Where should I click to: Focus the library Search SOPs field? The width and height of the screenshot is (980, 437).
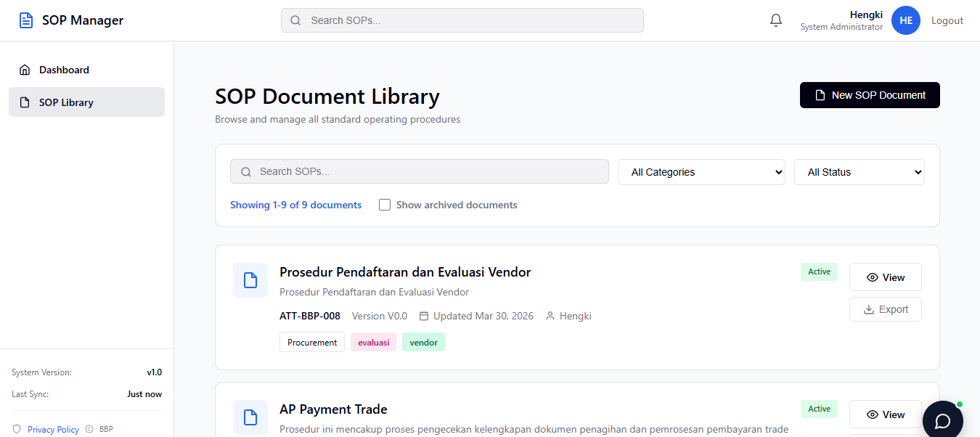click(420, 171)
